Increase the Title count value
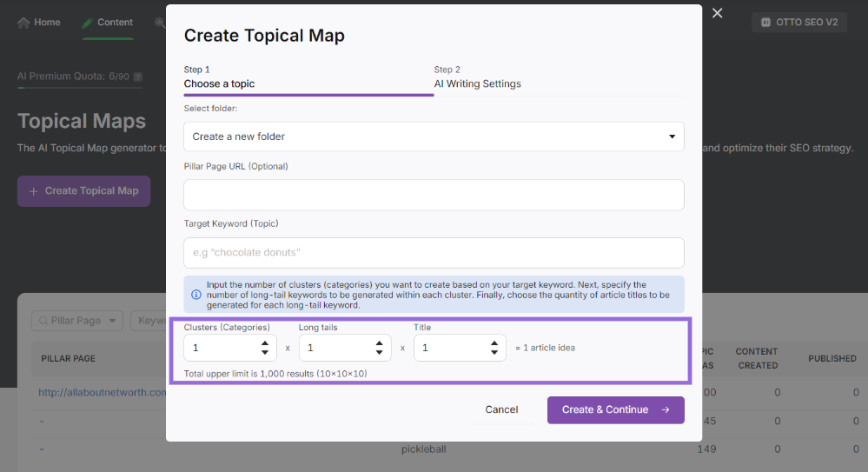 point(494,343)
